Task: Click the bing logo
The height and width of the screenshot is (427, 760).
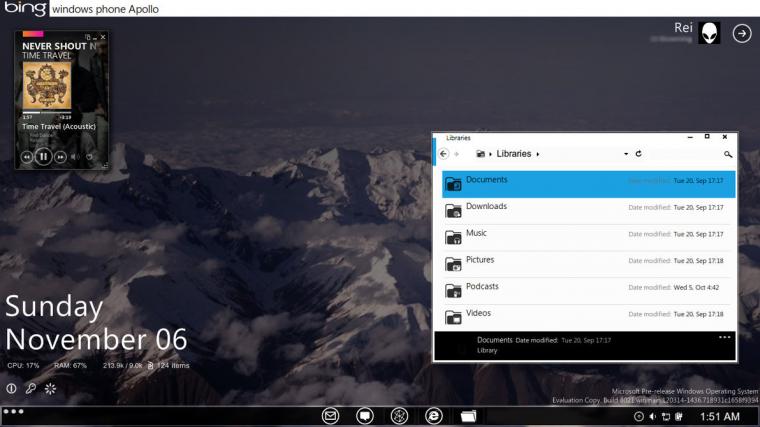Action: click(25, 8)
